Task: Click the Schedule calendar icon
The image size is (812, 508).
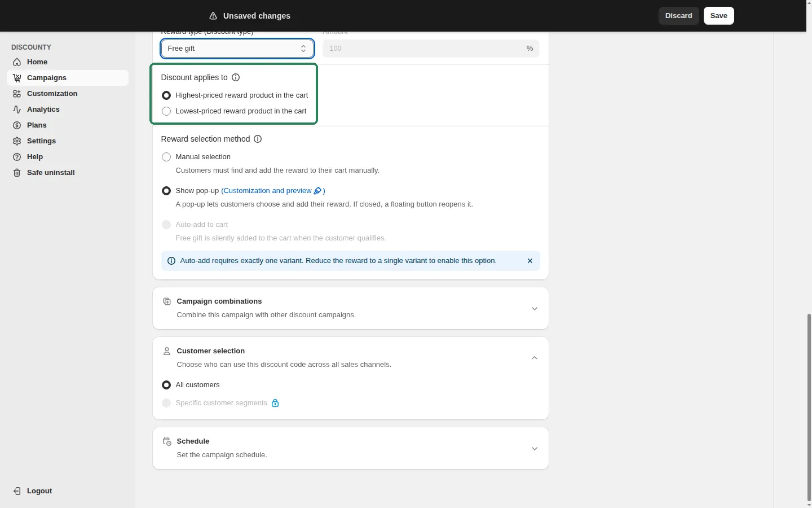Action: pos(167,441)
